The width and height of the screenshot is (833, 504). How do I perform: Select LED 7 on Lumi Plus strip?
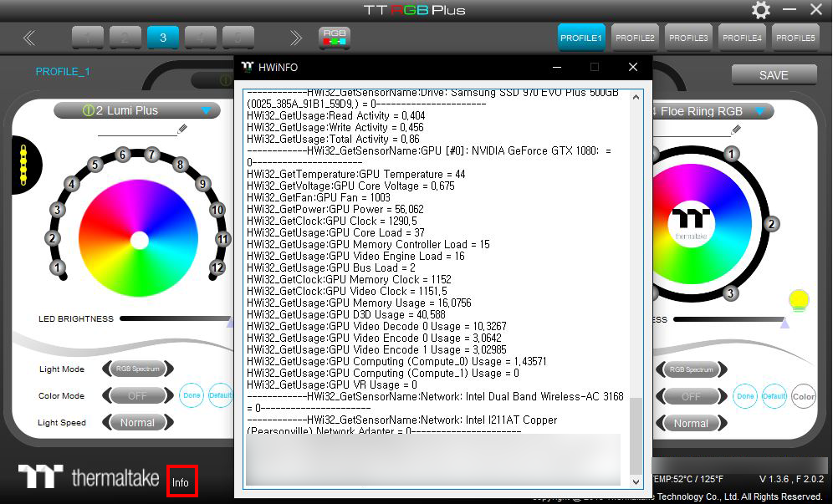pyautogui.click(x=152, y=155)
